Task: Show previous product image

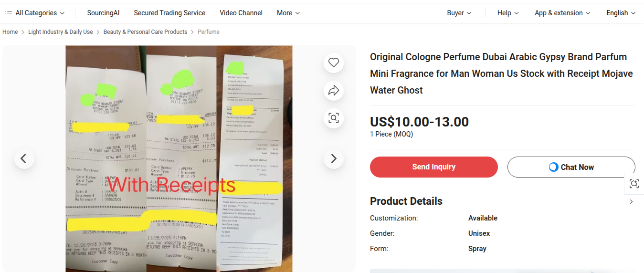Action: click(x=24, y=158)
